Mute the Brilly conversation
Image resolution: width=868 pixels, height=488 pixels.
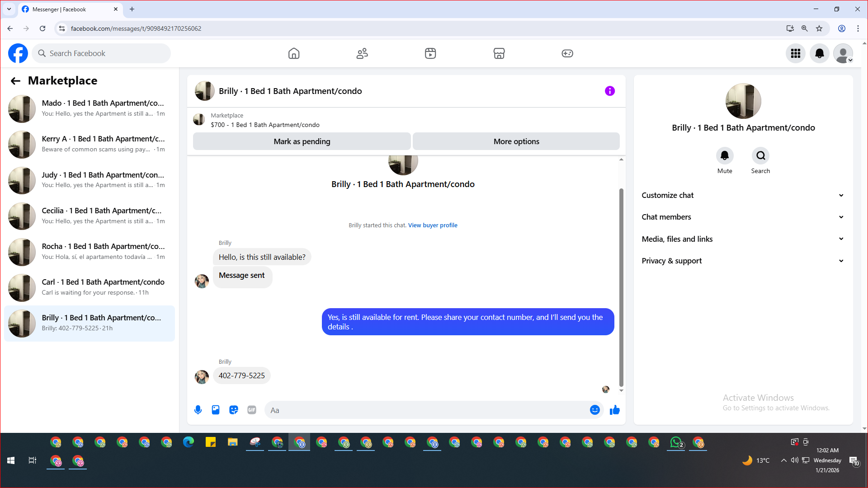[x=725, y=156]
